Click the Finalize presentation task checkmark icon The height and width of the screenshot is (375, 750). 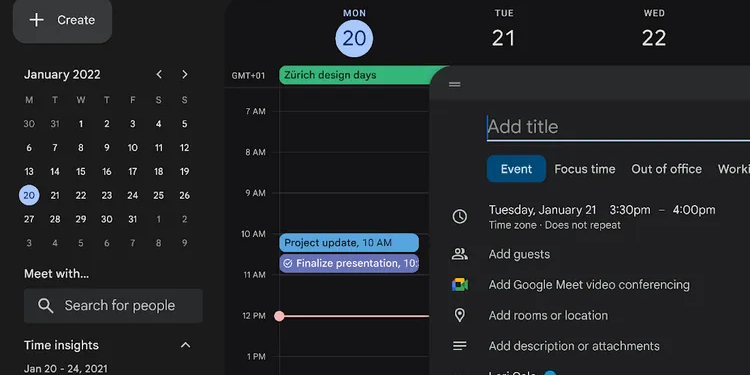click(x=287, y=264)
